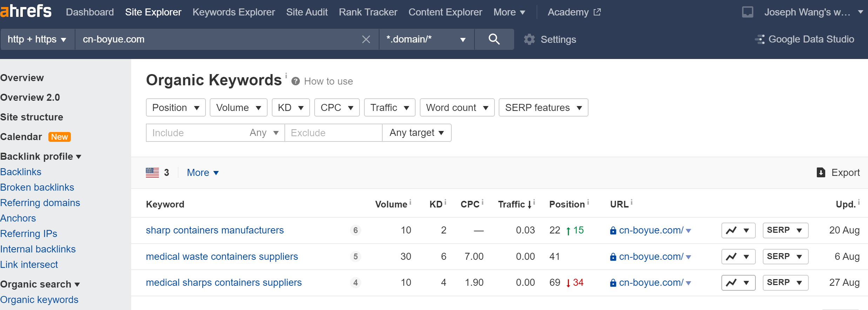Open the SERP features filter dropdown
The height and width of the screenshot is (310, 868).
click(544, 107)
